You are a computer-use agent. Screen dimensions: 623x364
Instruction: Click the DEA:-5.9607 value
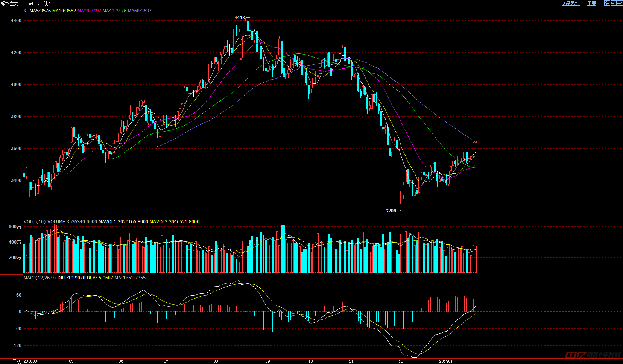[100, 278]
